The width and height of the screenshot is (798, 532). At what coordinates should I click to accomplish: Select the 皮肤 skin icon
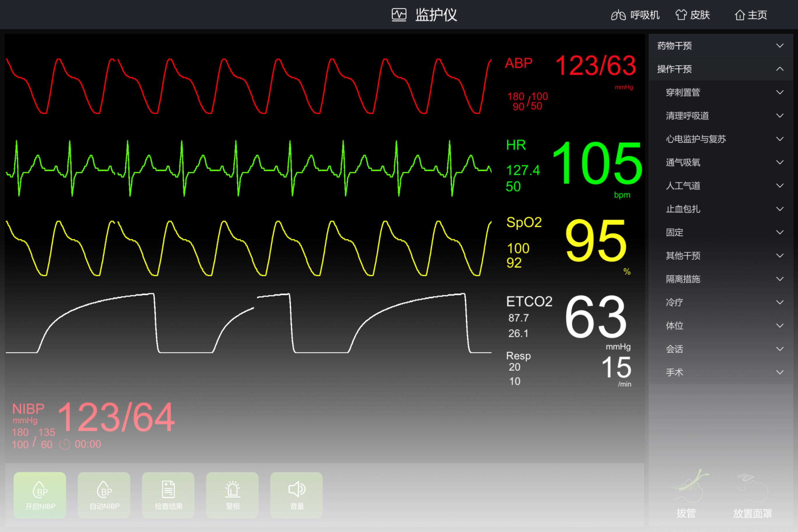point(693,15)
